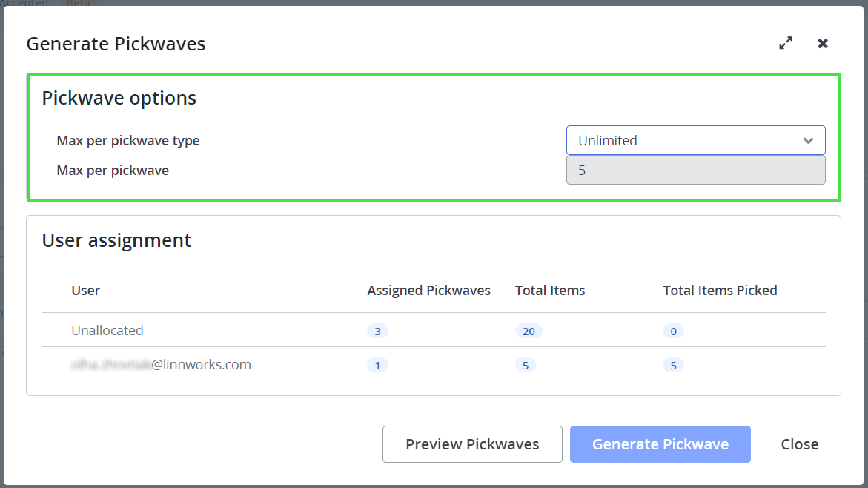Click the chevron arrow beside Unlimited

809,140
